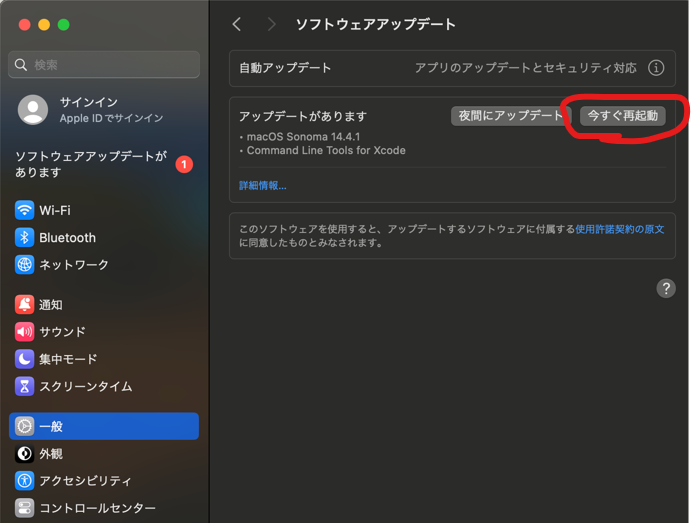Select 通知 in the sidebar
Viewport: 691px width, 523px height.
click(104, 304)
